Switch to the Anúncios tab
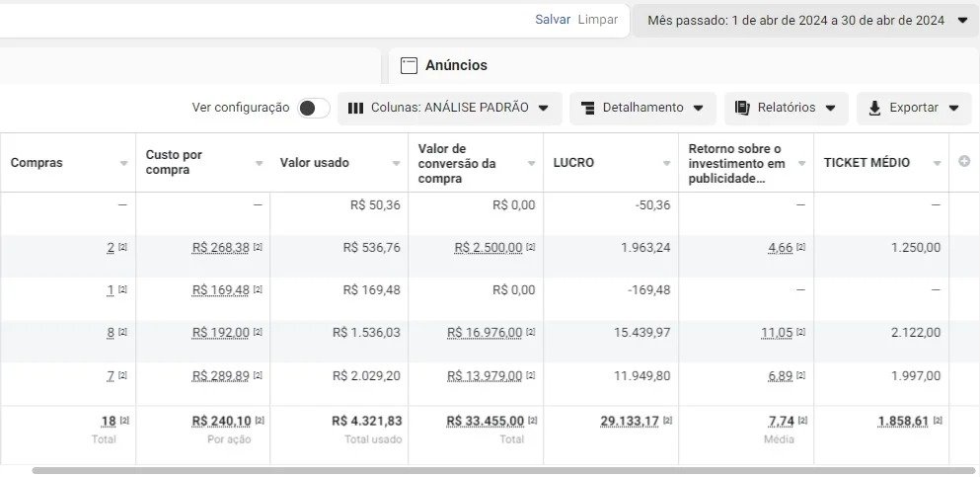The height and width of the screenshot is (477, 980). (x=456, y=66)
